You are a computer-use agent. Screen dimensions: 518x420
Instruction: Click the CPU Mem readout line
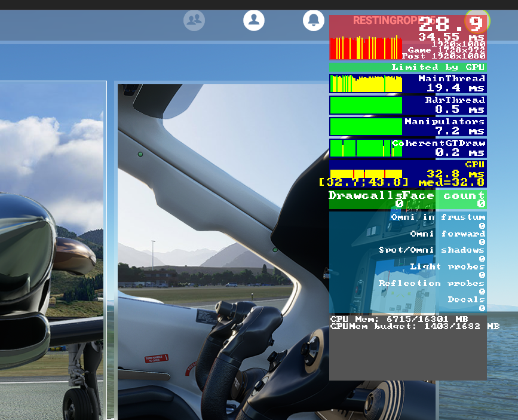point(399,319)
